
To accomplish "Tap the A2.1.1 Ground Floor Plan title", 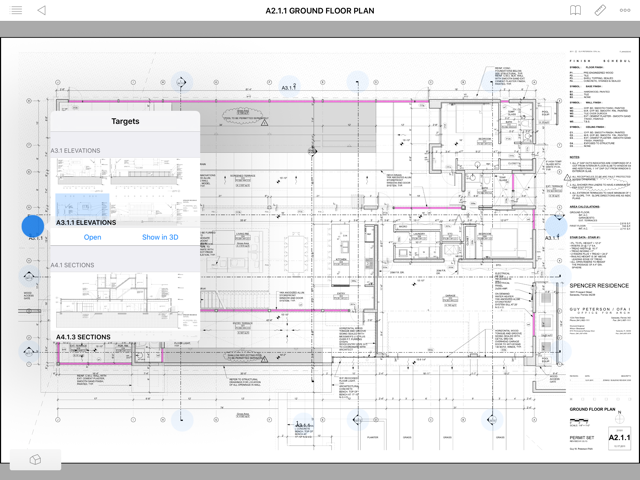I will (319, 10).
